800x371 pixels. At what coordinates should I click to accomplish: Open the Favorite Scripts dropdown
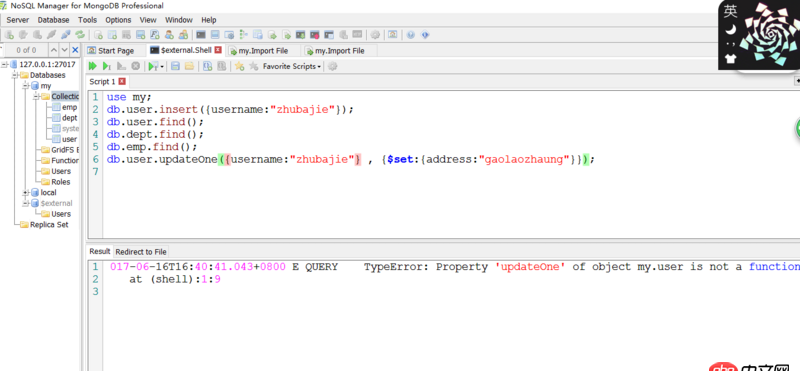(x=292, y=66)
